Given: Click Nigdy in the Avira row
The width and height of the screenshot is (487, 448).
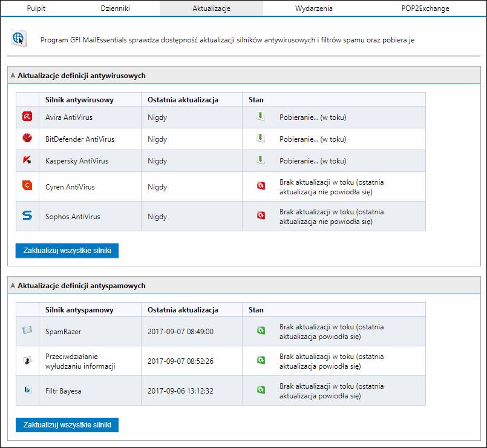Looking at the screenshot, I should (157, 117).
